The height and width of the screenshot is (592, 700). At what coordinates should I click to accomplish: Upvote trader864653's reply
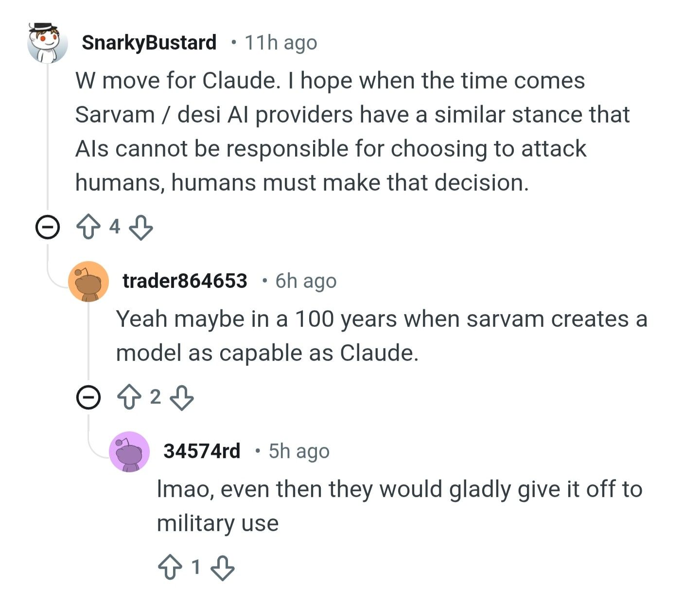129,397
